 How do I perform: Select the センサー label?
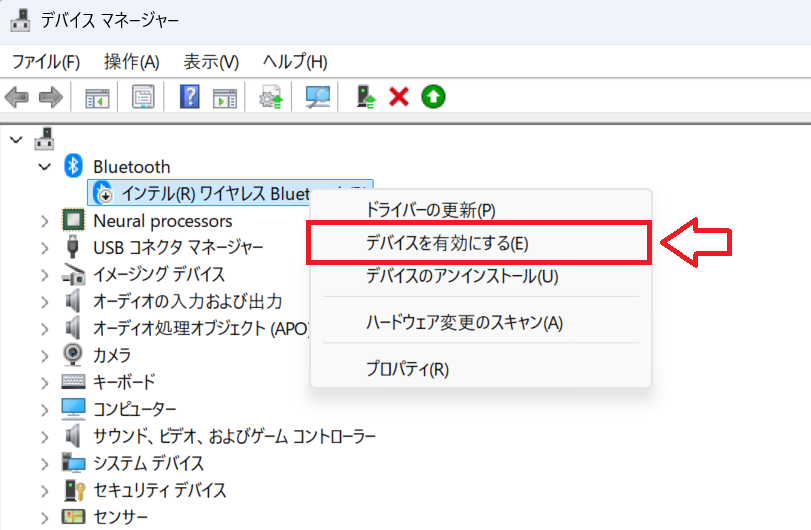[121, 517]
